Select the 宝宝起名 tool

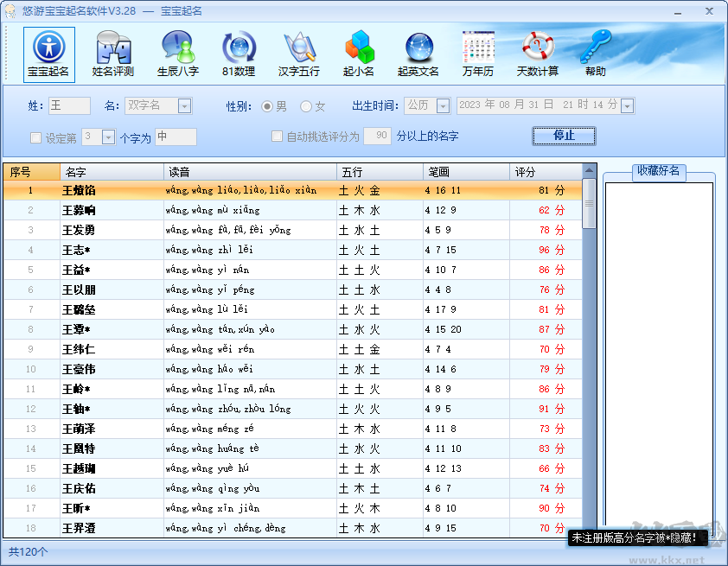[x=49, y=54]
